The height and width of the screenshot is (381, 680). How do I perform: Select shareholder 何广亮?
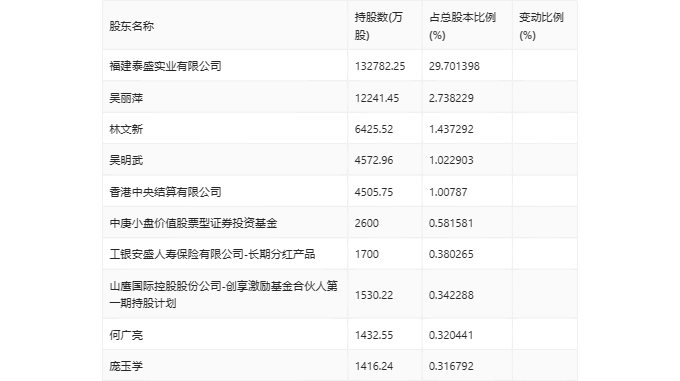[x=126, y=335]
